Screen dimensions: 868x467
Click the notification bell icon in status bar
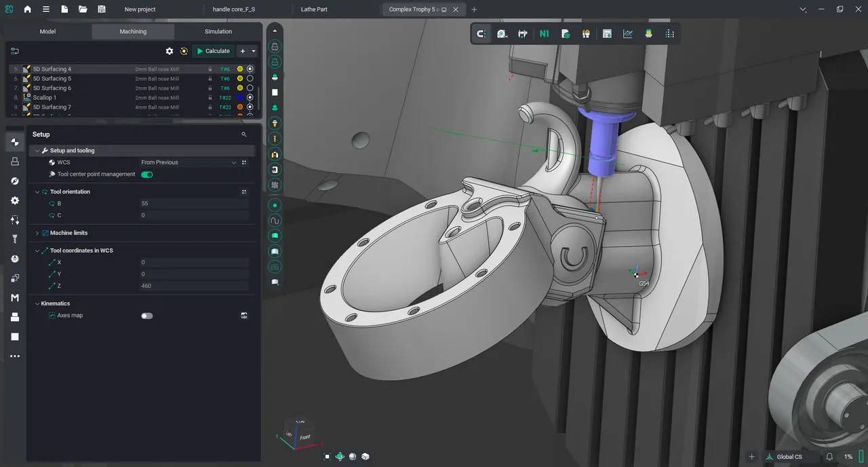pos(829,457)
